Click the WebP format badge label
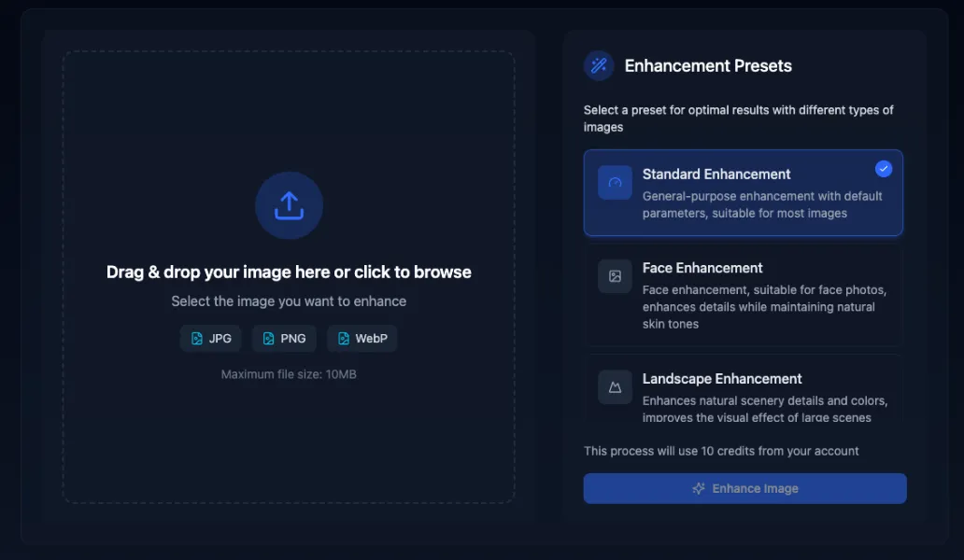The height and width of the screenshot is (560, 964). [x=371, y=339]
